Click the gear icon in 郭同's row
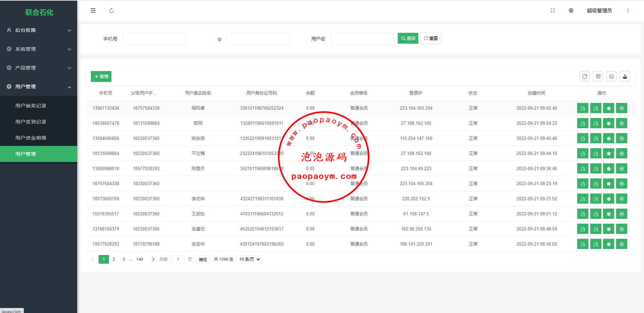 pyautogui.click(x=608, y=123)
